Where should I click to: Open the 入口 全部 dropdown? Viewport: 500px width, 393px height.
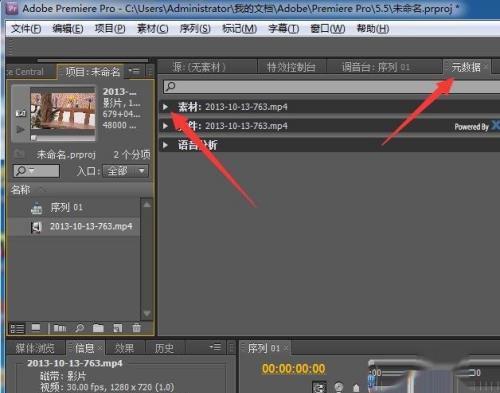(125, 171)
